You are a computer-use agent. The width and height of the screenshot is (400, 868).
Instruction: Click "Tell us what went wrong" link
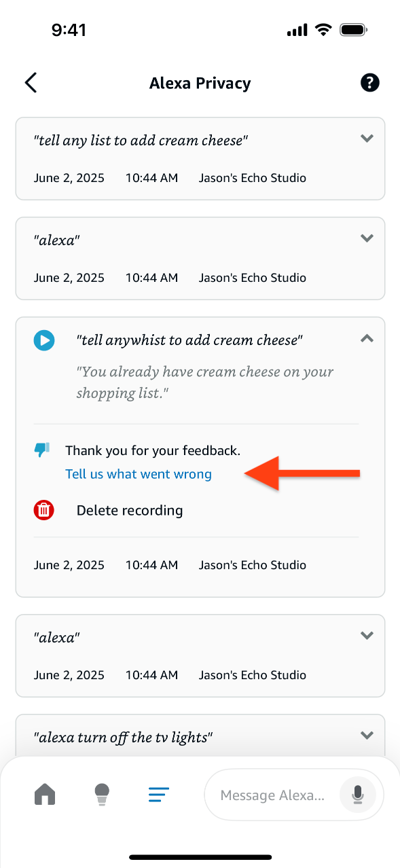pos(139,474)
